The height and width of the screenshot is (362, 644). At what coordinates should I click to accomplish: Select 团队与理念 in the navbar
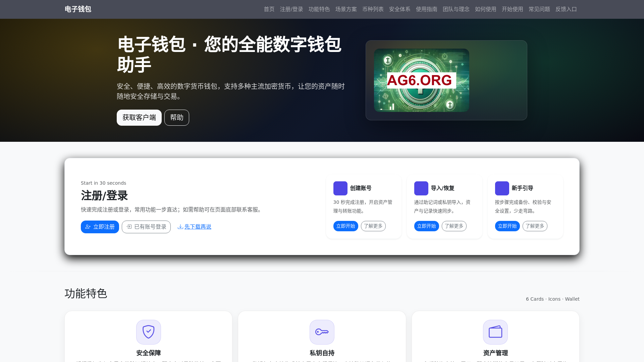[x=456, y=9]
